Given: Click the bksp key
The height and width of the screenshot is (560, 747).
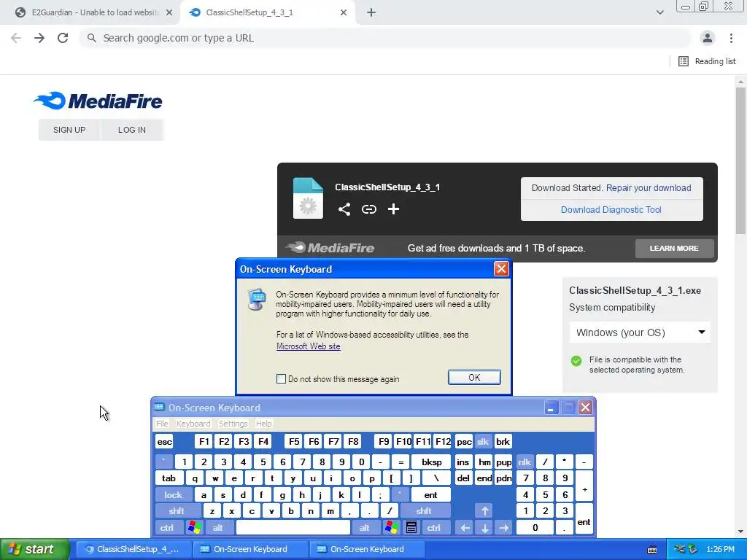Looking at the screenshot, I should click(432, 462).
